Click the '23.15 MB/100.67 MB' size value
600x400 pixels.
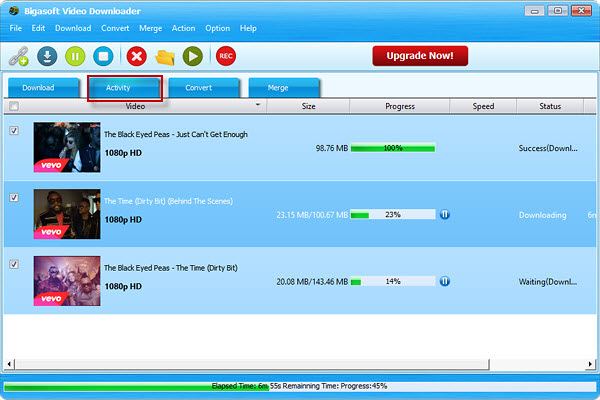pos(312,215)
